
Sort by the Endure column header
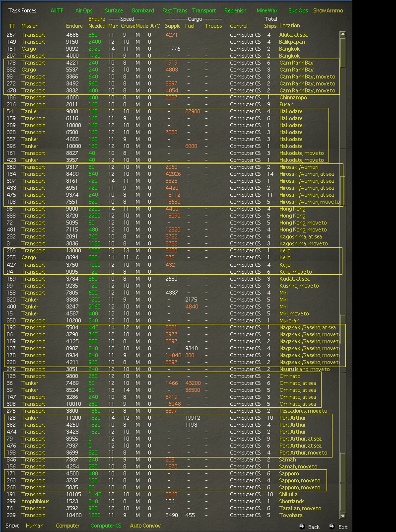(74, 26)
